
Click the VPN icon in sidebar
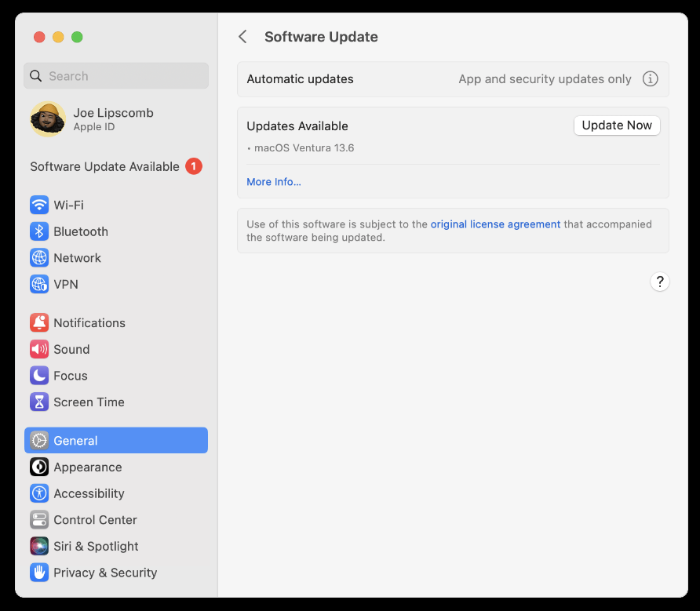tap(39, 284)
